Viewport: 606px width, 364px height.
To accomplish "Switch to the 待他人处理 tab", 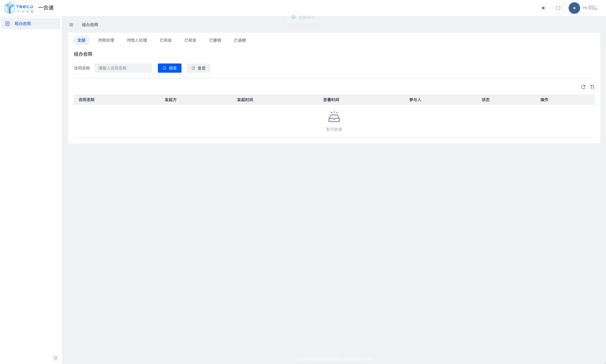I will 137,40.
